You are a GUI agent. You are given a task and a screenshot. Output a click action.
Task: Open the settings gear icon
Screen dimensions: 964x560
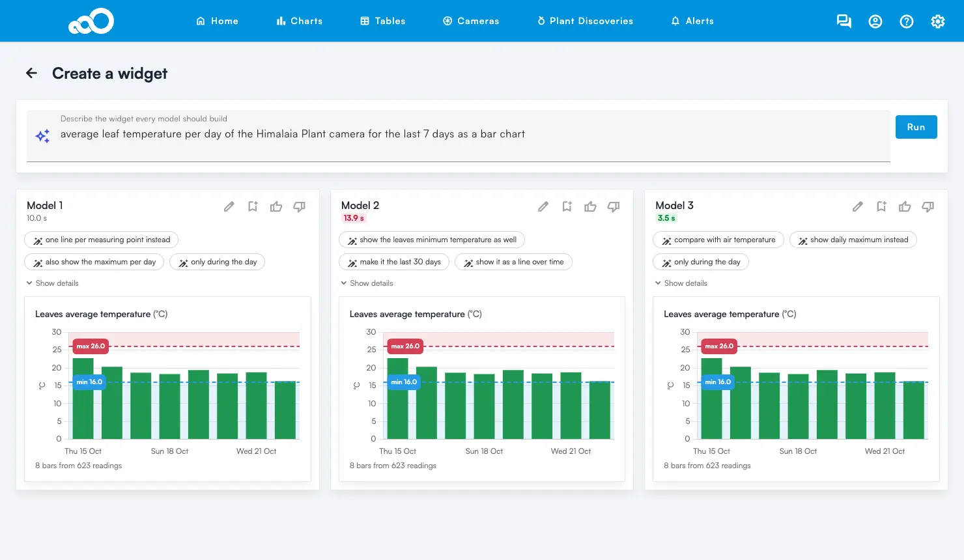click(938, 21)
